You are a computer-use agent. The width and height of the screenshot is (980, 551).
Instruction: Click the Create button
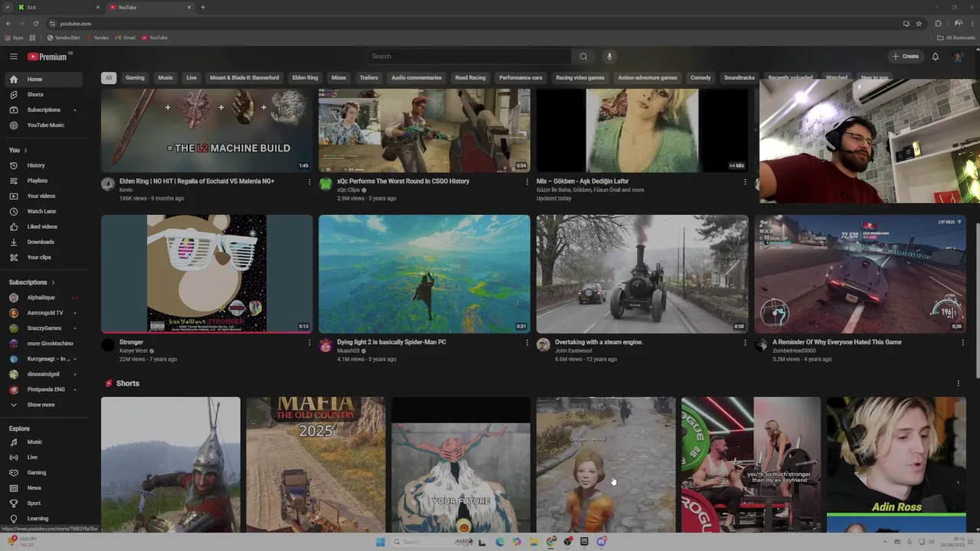(x=905, y=57)
